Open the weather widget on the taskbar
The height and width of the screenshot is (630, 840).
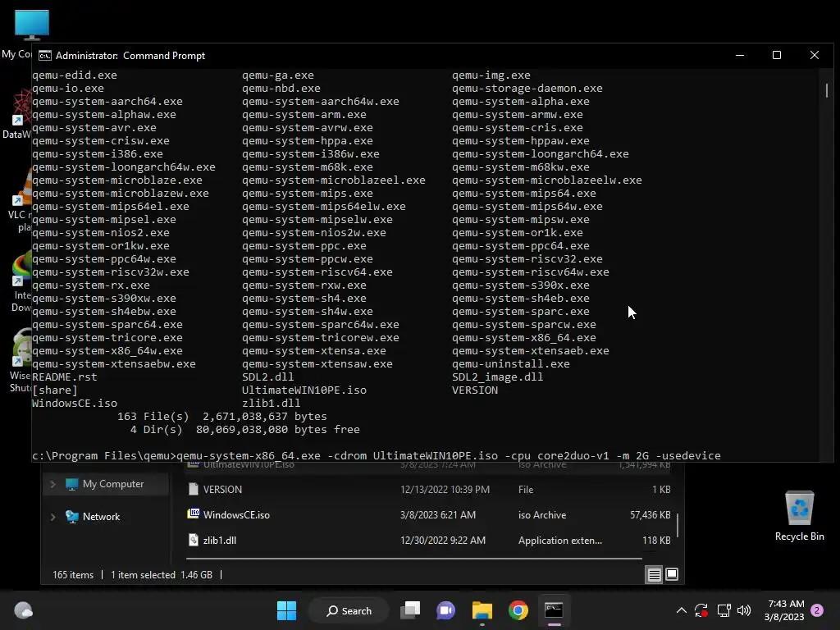pos(23,610)
